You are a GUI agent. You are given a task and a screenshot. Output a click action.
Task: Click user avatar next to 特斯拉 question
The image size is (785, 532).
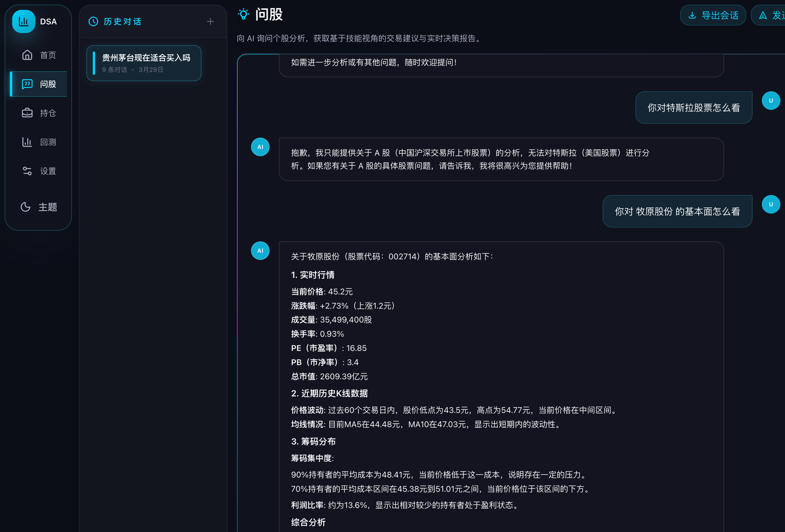[771, 101]
